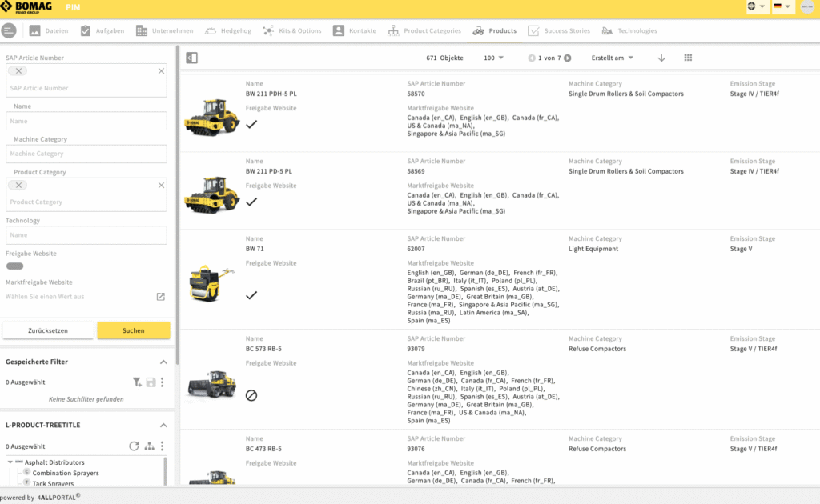
Task: Click the Technology filter input field
Action: 86,235
